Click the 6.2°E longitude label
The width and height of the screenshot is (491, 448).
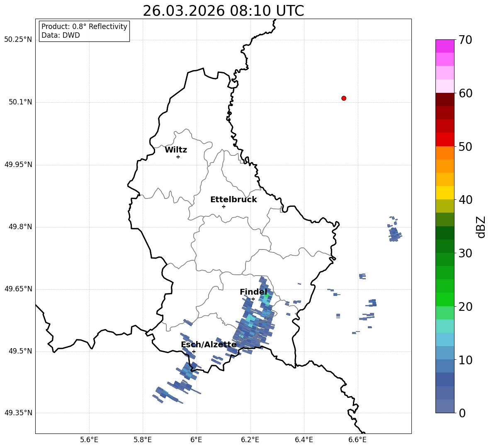[x=250, y=440]
